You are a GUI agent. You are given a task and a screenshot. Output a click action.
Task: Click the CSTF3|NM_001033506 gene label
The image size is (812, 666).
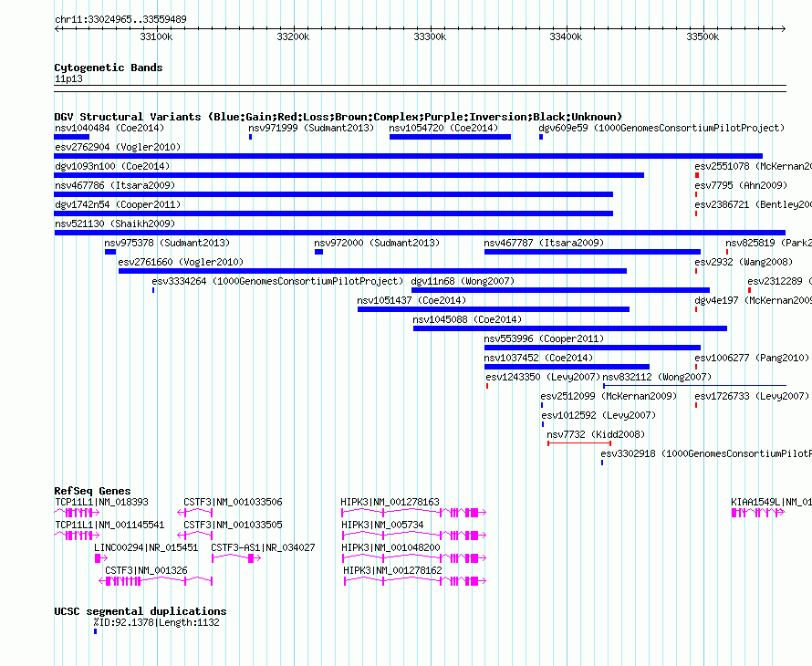[x=233, y=502]
